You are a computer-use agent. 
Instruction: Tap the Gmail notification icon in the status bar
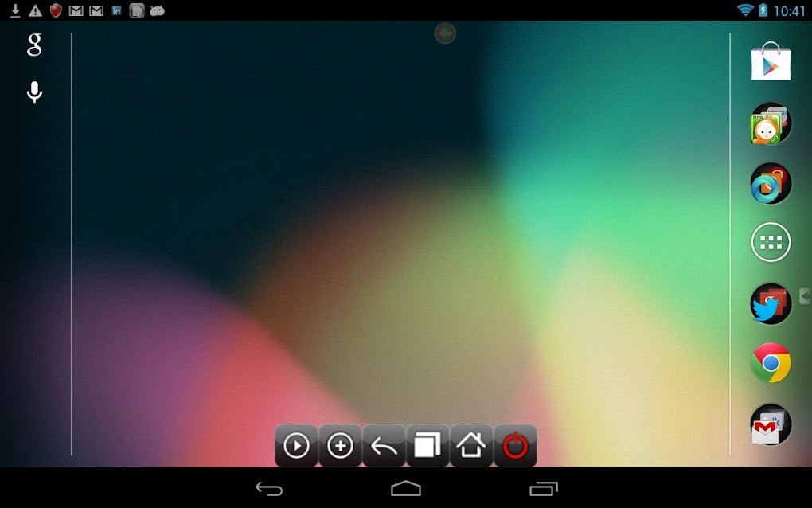tap(75, 10)
